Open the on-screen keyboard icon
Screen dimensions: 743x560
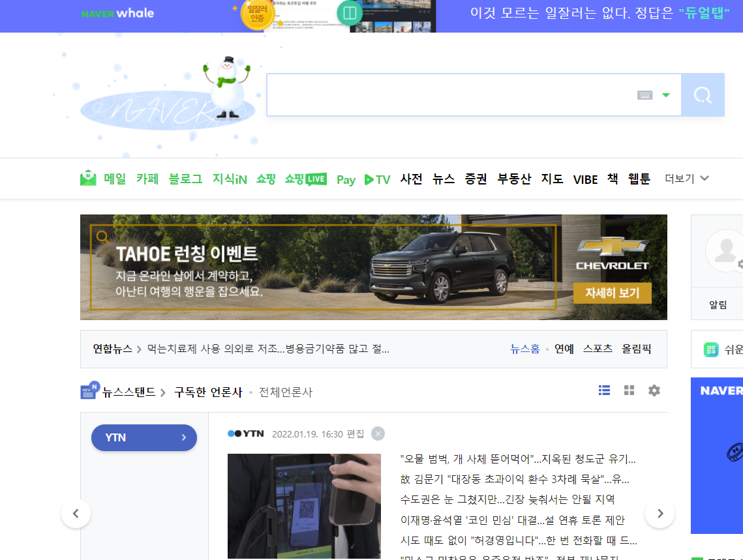tap(644, 95)
